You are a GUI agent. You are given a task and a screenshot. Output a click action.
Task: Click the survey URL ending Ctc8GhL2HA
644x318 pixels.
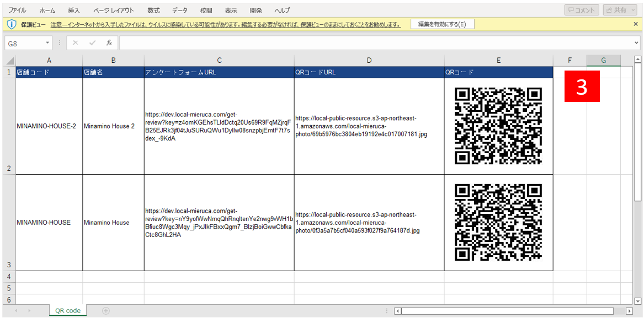(x=219, y=223)
